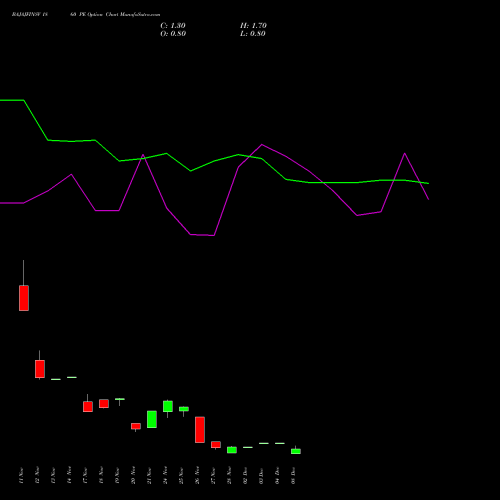Select the 02 Dec date label
This screenshot has height=500, width=500.
[245, 475]
